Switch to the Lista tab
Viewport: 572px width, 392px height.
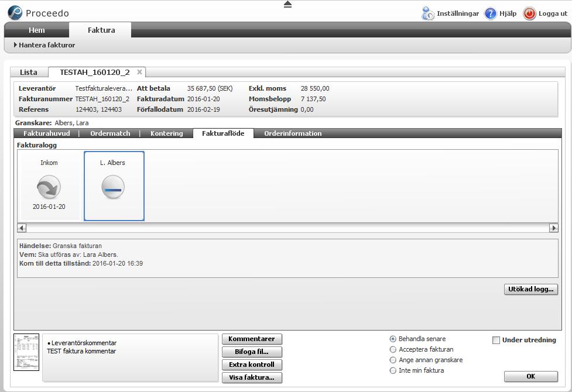click(x=29, y=72)
